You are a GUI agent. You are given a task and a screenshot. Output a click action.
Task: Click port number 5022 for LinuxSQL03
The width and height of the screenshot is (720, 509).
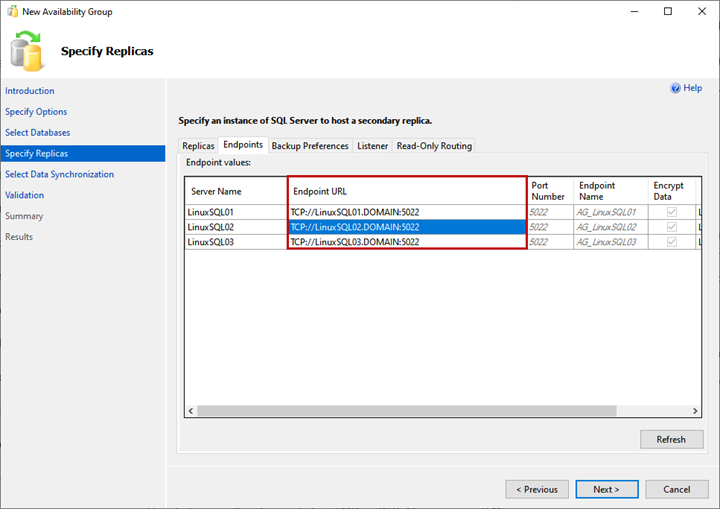tap(550, 242)
